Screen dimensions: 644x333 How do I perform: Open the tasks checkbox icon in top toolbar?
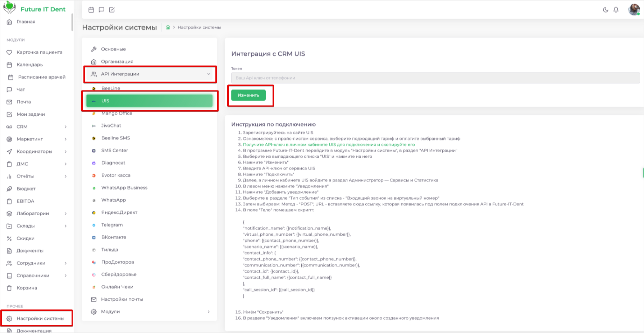tap(112, 10)
